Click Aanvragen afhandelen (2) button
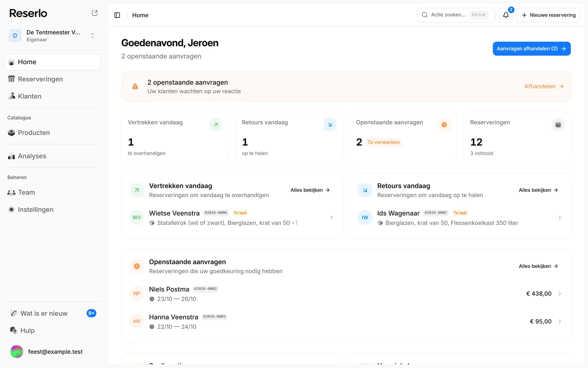Image resolution: width=588 pixels, height=368 pixels. pyautogui.click(x=532, y=49)
